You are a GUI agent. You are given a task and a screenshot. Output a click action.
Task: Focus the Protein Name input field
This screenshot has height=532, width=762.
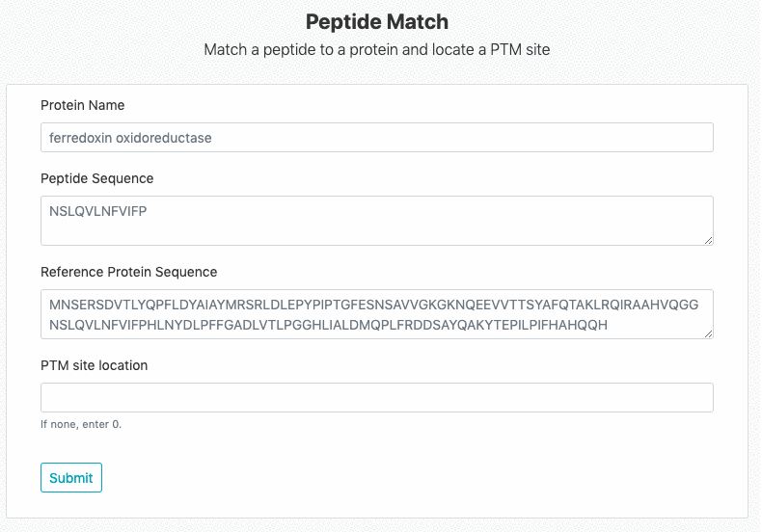376,138
